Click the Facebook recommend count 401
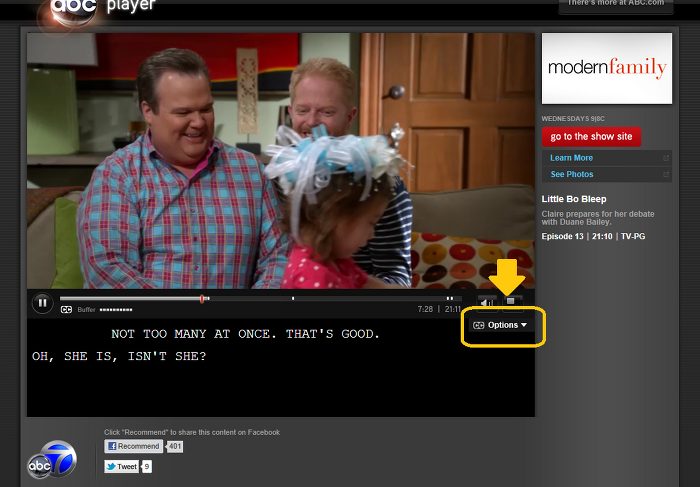This screenshot has width=700, height=487. [x=175, y=446]
